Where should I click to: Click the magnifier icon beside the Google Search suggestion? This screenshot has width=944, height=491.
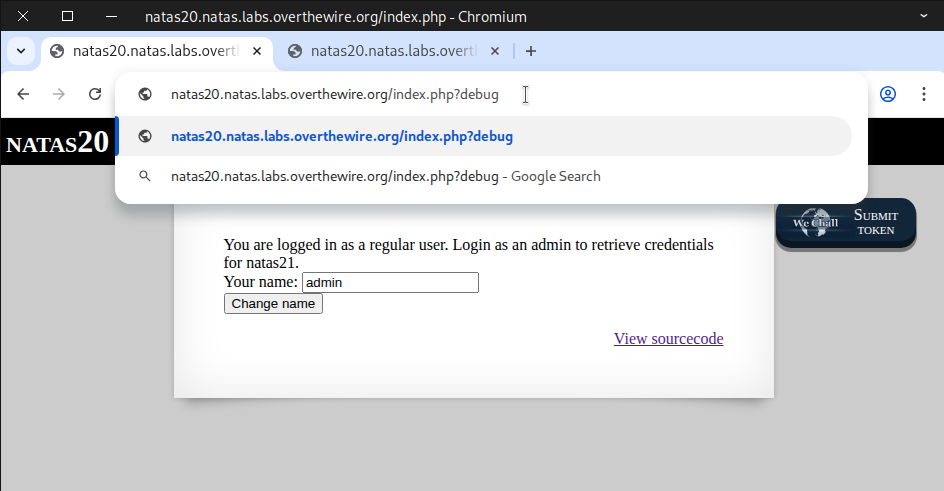[x=145, y=176]
